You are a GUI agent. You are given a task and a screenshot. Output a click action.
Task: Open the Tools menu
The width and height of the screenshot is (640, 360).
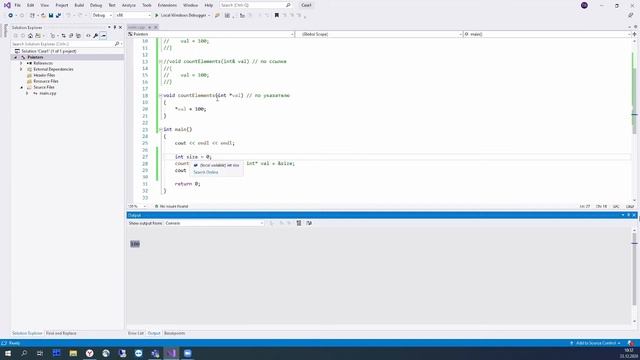147,5
